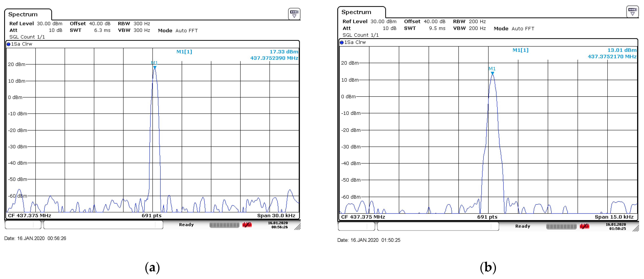Click the red LXI icon in the right status bar

[584, 226]
